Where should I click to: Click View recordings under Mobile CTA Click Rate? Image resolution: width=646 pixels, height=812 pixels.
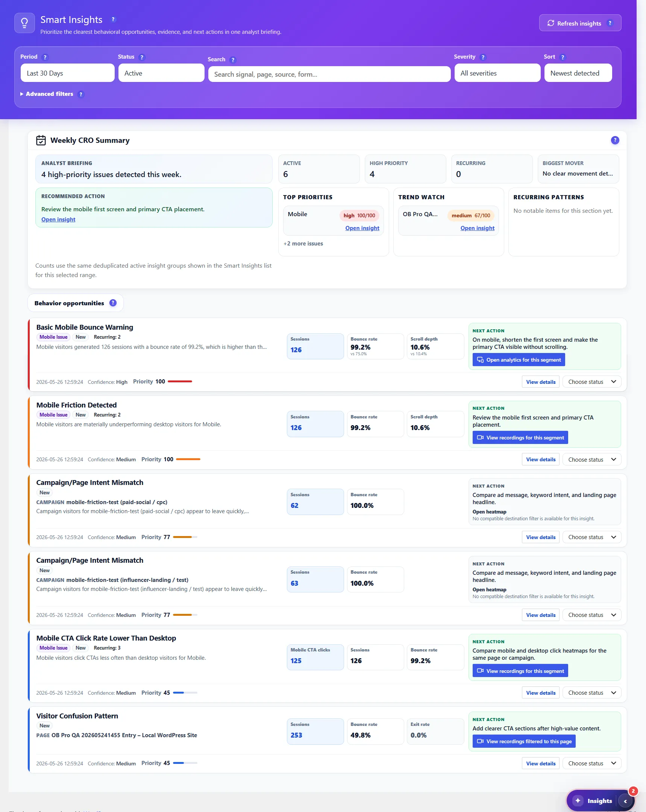coord(520,671)
